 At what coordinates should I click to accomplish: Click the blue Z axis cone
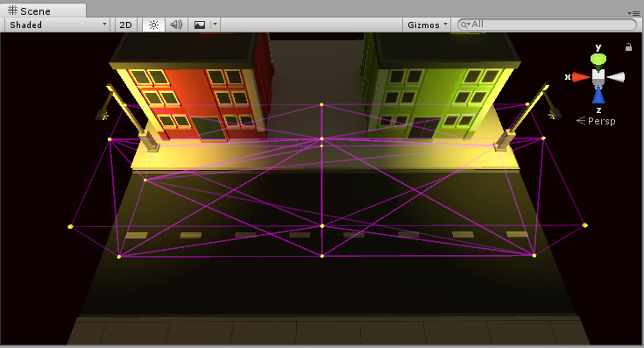[598, 96]
